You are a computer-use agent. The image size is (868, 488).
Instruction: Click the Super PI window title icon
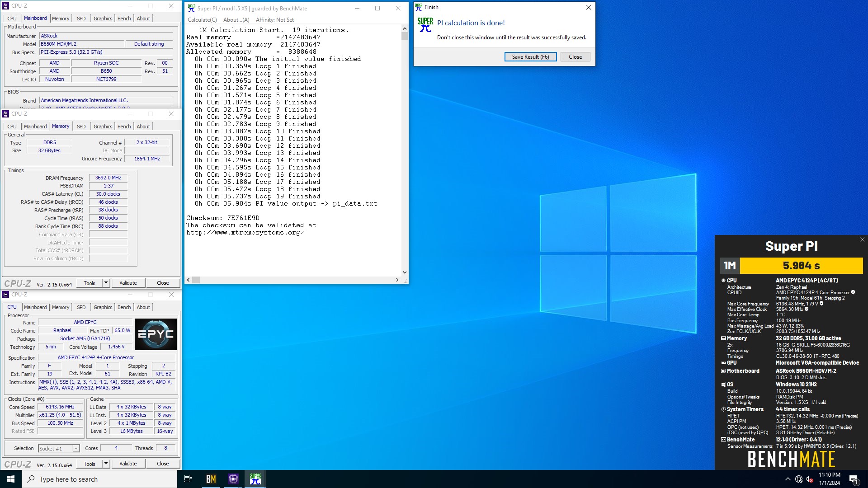192,8
